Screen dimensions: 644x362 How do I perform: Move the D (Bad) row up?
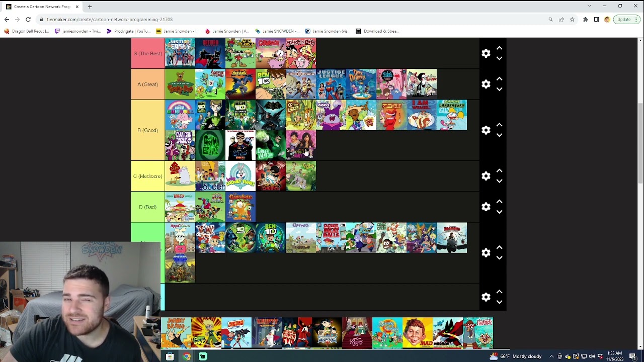(499, 202)
